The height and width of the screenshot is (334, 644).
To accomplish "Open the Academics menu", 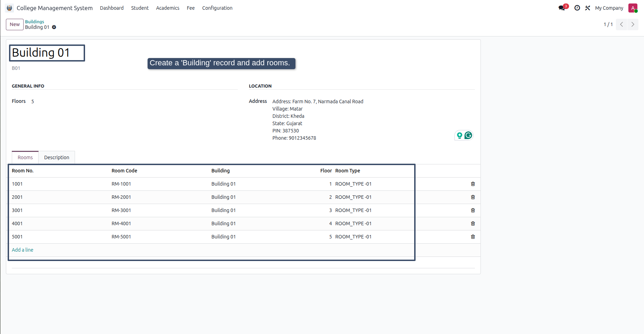I will [x=168, y=8].
